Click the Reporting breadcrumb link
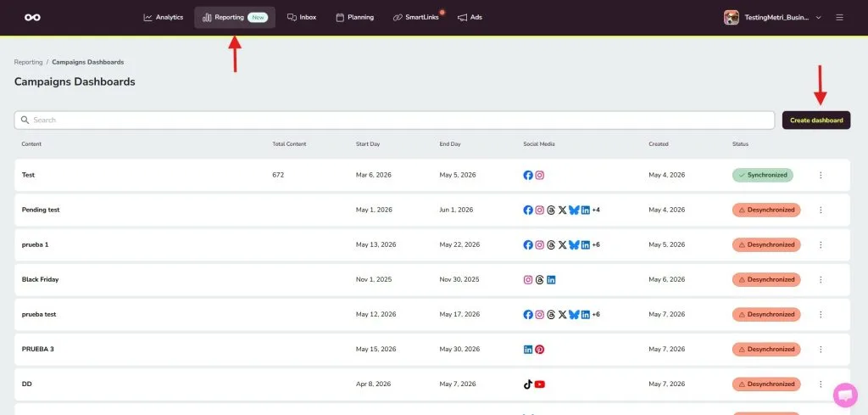The image size is (868, 415). click(28, 62)
